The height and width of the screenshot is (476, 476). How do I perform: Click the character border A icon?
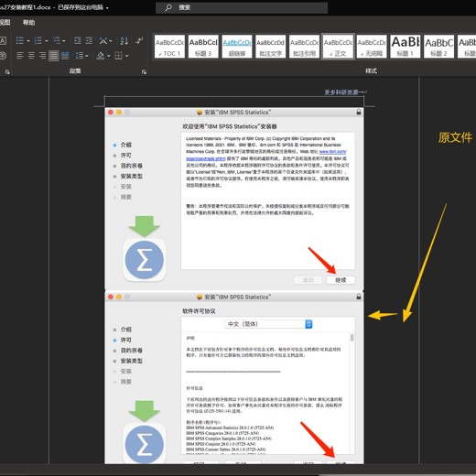click(x=3, y=40)
